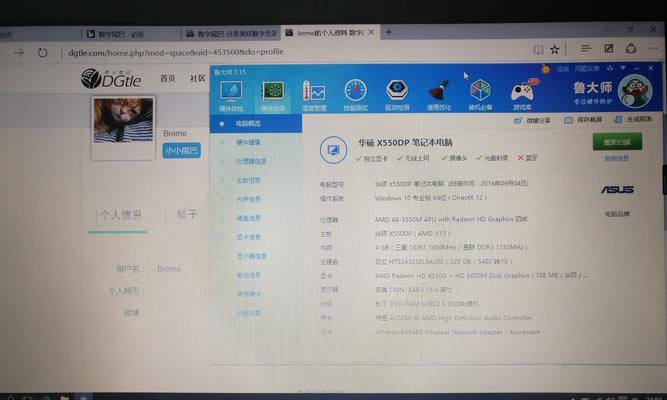The image size is (667, 400).
Task: Click 小小尾巴 badge under Breme
Action: tap(182, 151)
